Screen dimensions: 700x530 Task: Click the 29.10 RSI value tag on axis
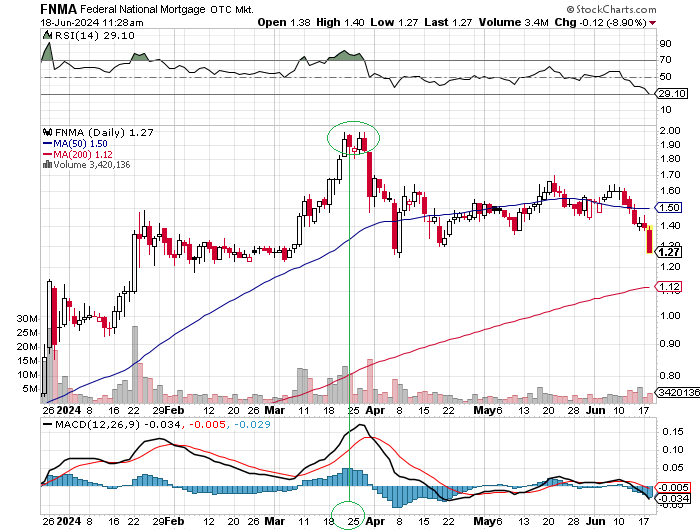click(671, 94)
